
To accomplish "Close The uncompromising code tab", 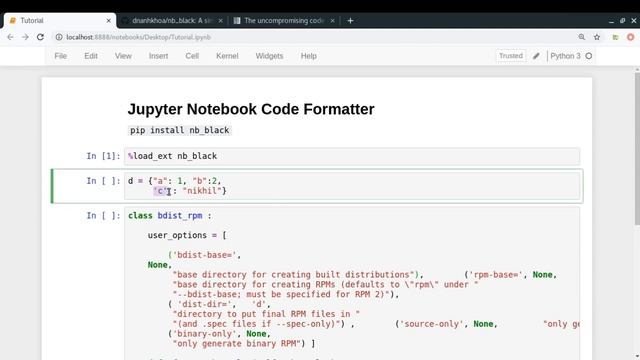I will [x=332, y=20].
